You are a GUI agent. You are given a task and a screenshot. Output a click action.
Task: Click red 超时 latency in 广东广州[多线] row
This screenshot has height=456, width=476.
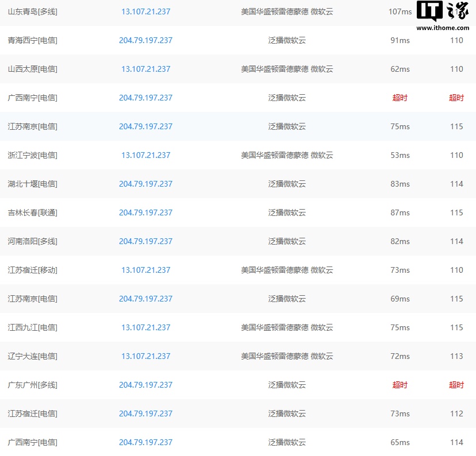tap(400, 385)
